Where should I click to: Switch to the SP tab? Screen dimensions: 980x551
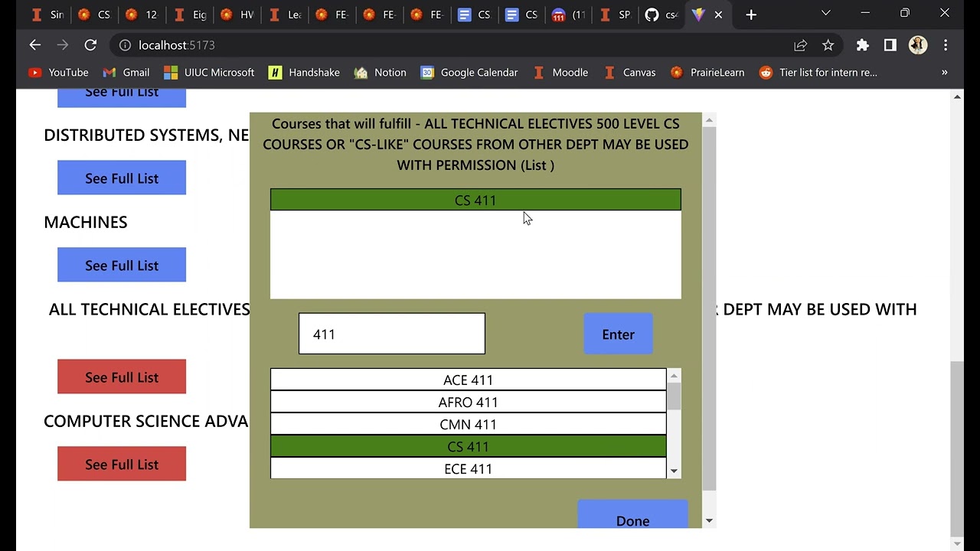[x=615, y=15]
